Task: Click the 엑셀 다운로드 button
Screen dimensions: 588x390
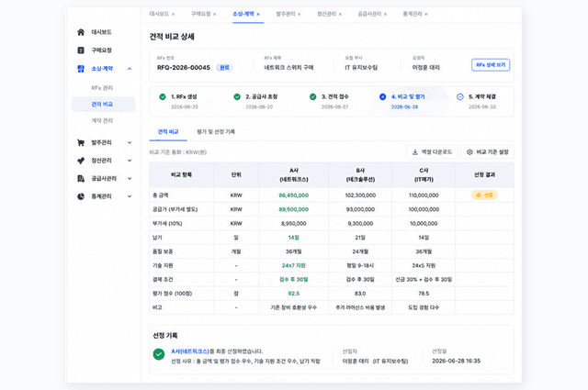Action: 432,152
